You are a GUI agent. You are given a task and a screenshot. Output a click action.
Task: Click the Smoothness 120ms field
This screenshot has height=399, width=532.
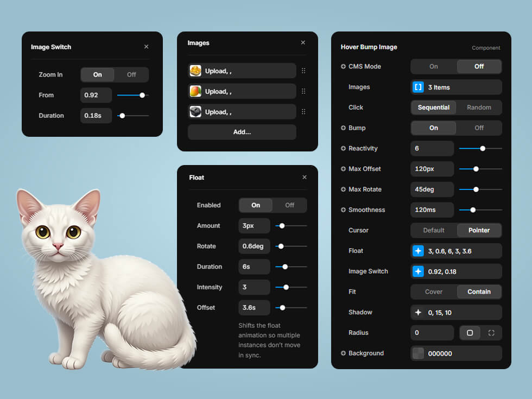(x=432, y=210)
